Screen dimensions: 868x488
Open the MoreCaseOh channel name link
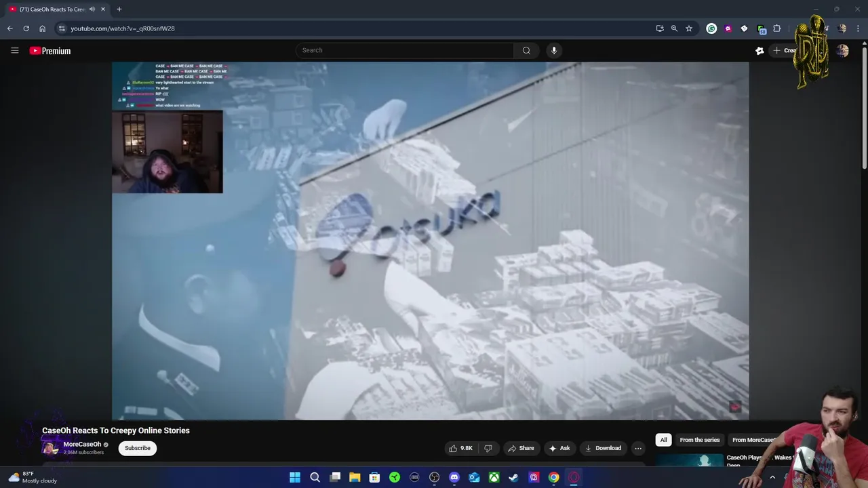[82, 445]
